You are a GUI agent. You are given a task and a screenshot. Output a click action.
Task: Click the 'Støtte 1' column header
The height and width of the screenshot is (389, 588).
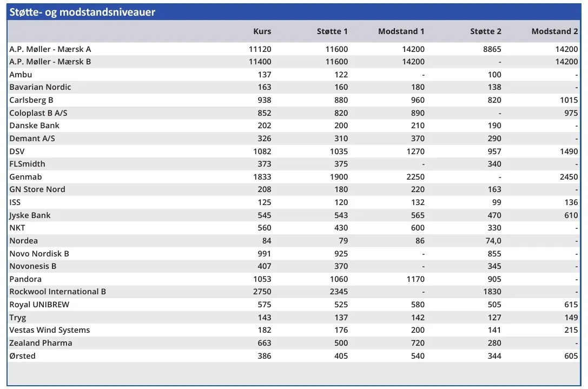(332, 31)
